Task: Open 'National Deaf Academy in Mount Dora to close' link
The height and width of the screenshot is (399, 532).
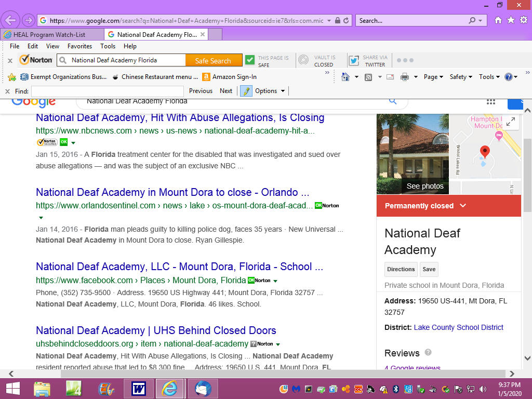Action: tap(172, 192)
